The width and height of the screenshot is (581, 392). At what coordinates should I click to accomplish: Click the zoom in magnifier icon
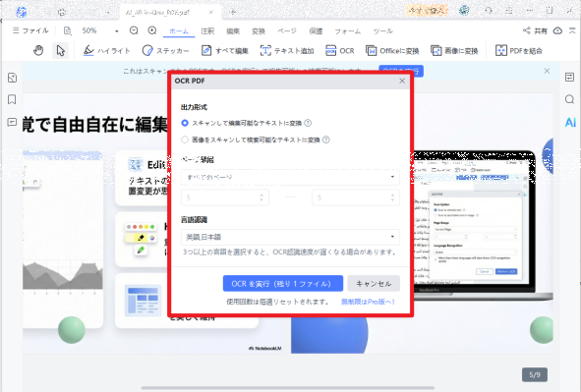[x=152, y=30]
